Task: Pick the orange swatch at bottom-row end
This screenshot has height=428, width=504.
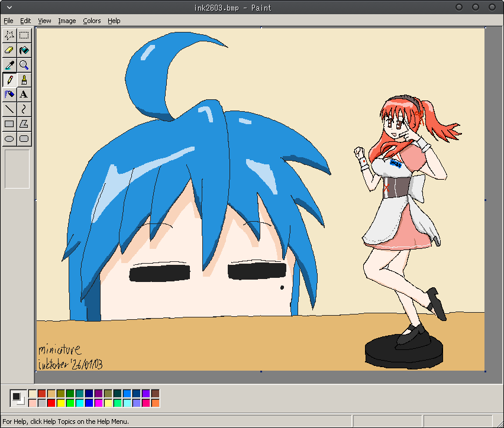Action: 155,403
